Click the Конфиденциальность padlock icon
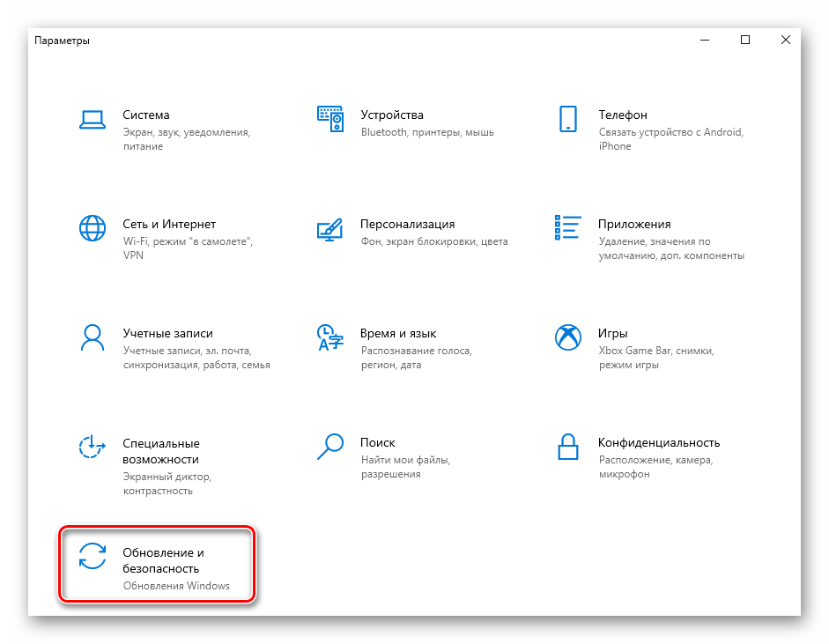 point(567,447)
